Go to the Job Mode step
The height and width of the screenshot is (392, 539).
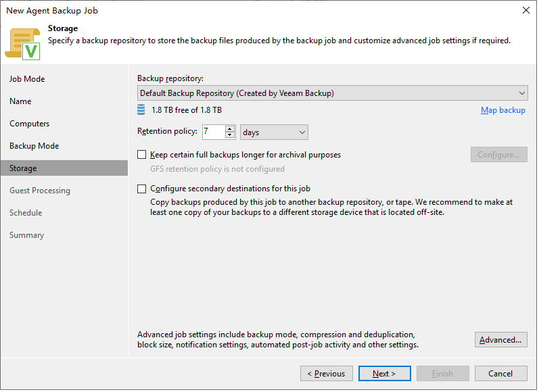tap(27, 79)
